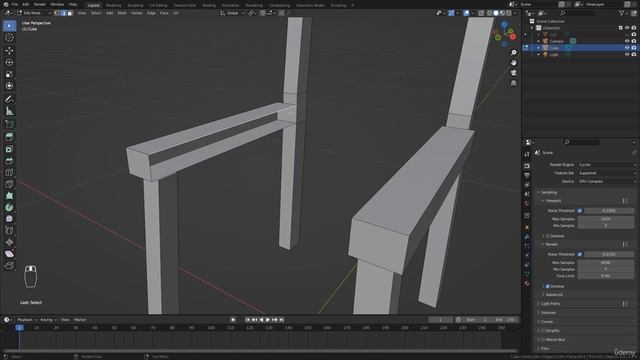The image size is (640, 360).
Task: Open the UV Editing workspace tab
Action: click(x=158, y=5)
